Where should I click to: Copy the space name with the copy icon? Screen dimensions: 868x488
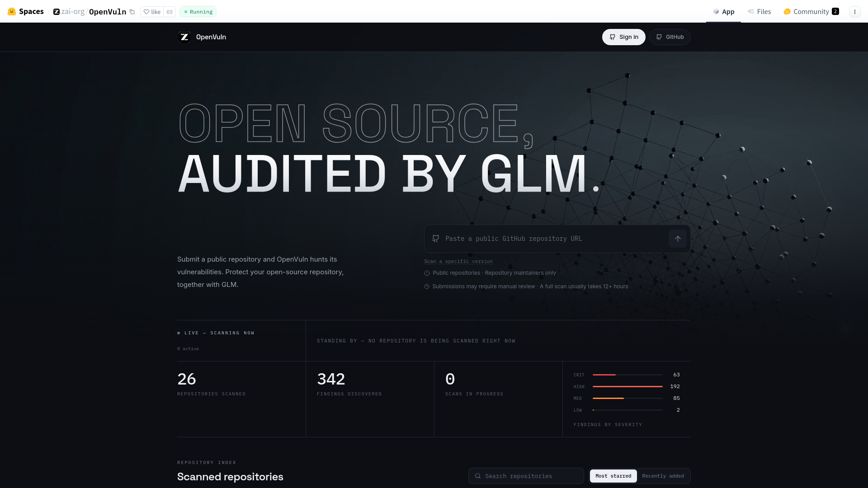(x=132, y=12)
